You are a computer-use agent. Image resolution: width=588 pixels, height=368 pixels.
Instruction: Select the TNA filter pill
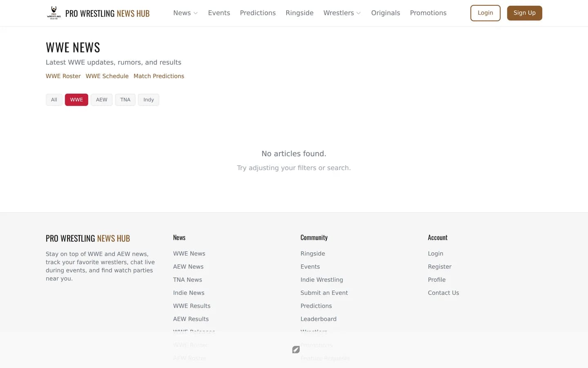click(x=125, y=100)
